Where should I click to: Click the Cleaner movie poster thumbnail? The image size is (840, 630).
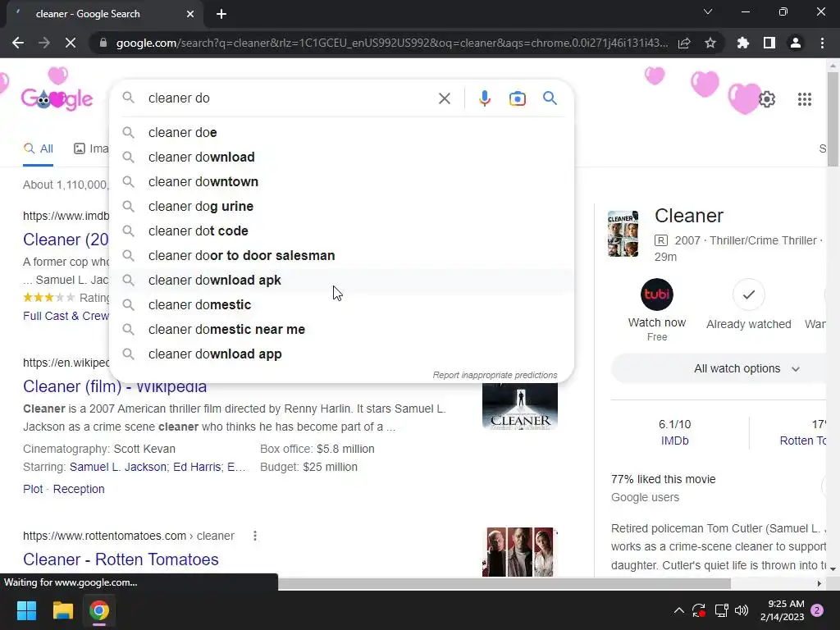[623, 234]
